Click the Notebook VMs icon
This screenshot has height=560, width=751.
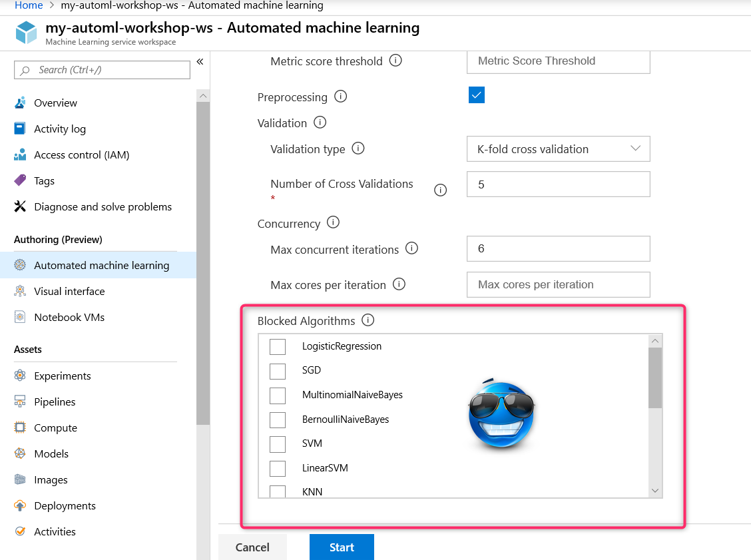(20, 317)
